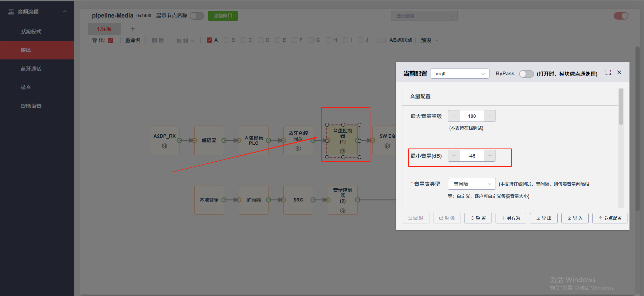
Task: Toggle the ByPass switch
Action: 527,74
